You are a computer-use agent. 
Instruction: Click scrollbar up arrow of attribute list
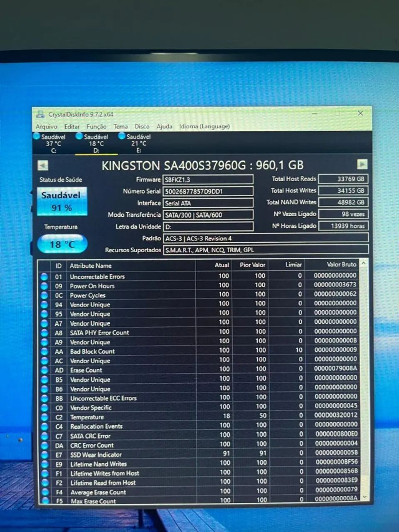[x=364, y=264]
